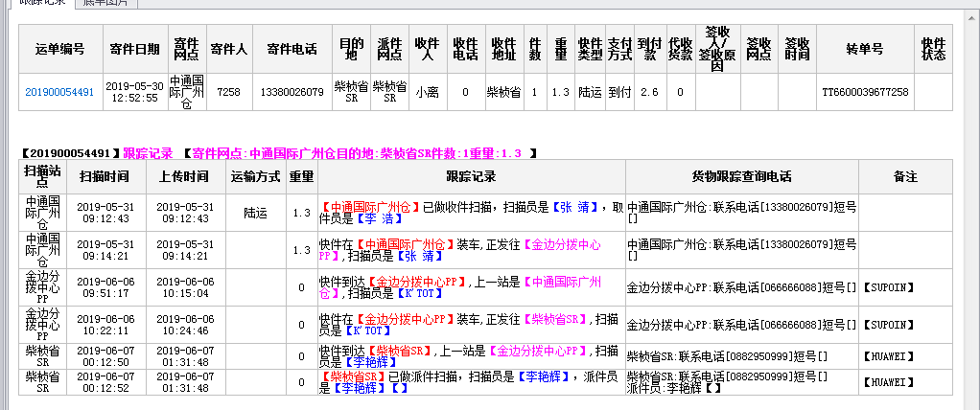Select recipient name 小离
The height and width of the screenshot is (410, 980).
[x=428, y=92]
